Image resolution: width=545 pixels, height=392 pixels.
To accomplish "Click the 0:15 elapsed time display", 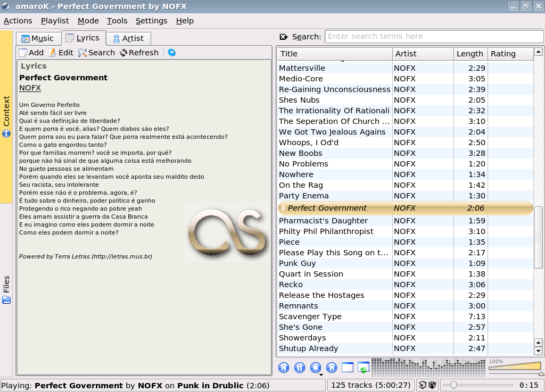I will tap(529, 385).
